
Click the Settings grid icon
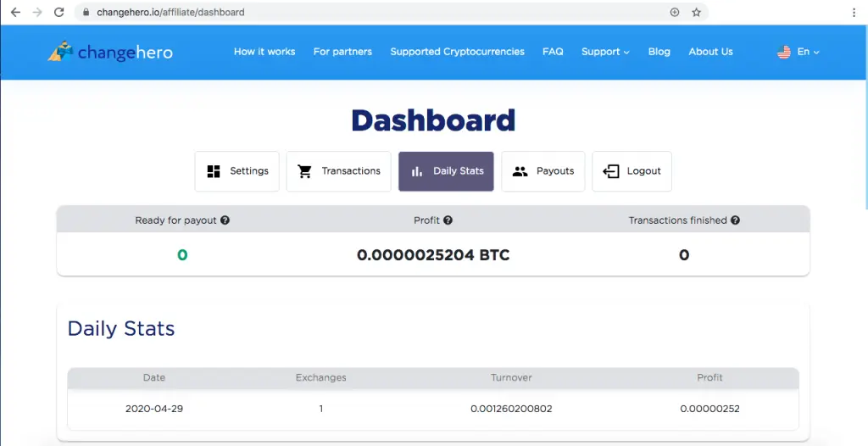(214, 171)
